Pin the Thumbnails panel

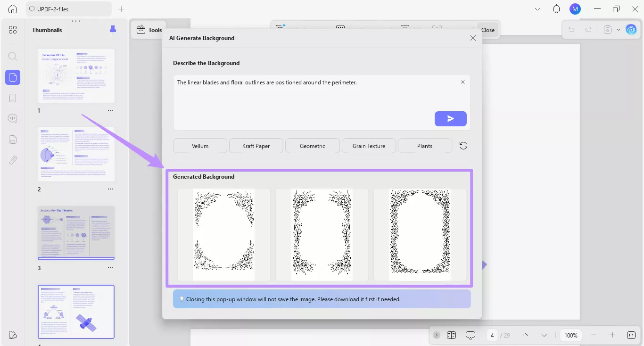113,30
